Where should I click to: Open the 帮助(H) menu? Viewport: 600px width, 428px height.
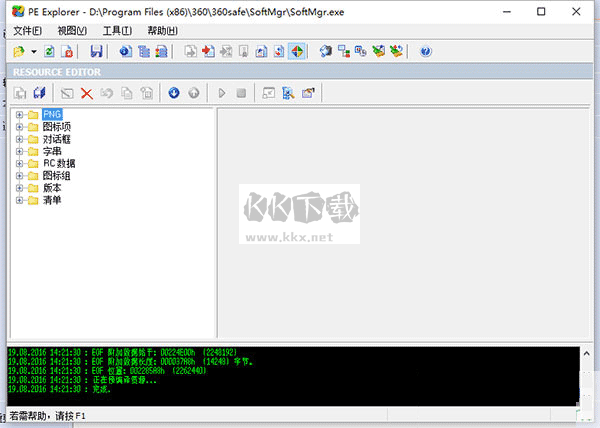click(163, 31)
